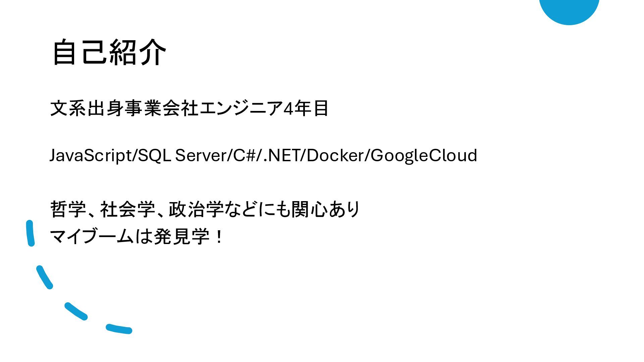Screen dimensions: 644x362
Task: Select the blue semicircle shape at top
Action: click(569, 12)
